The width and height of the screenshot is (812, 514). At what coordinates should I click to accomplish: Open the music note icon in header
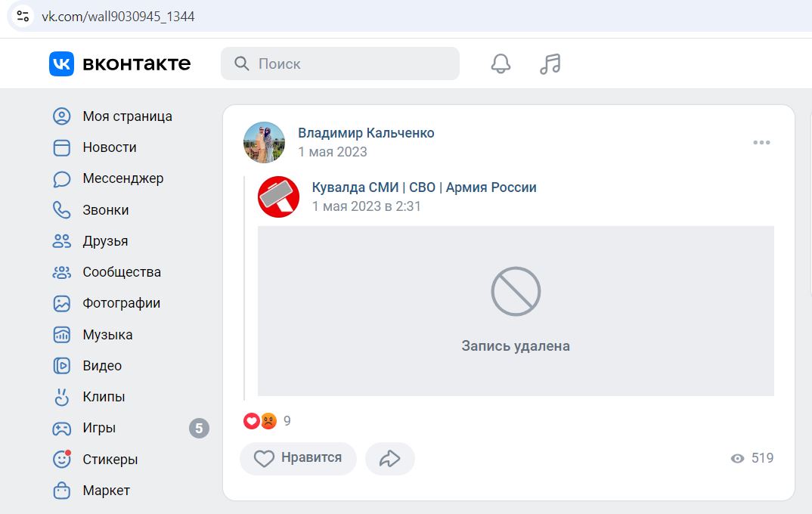pos(550,63)
